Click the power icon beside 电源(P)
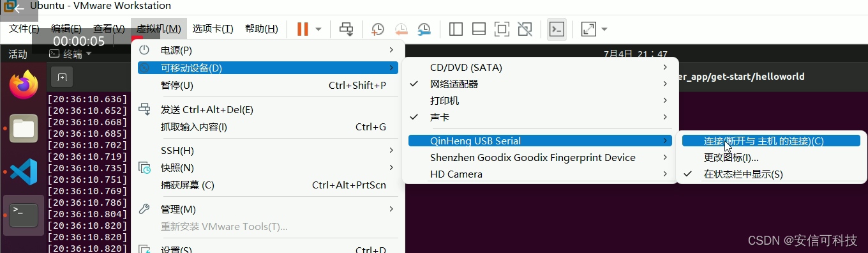This screenshot has height=253, width=868. 145,50
